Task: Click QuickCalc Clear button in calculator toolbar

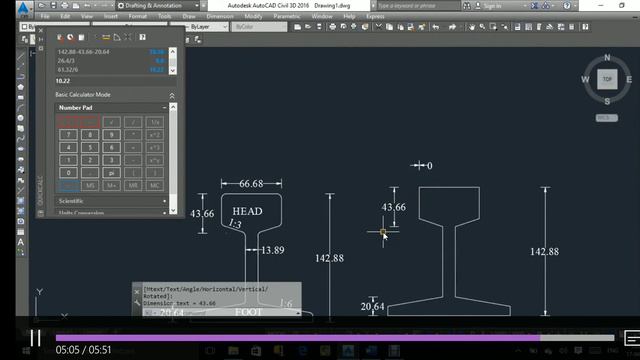Action: pos(60,38)
